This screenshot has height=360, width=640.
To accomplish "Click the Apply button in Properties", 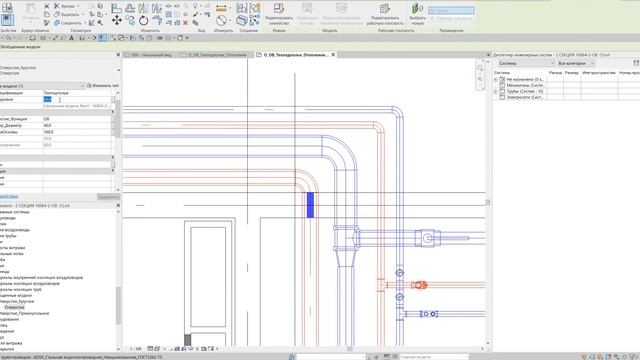I will pyautogui.click(x=108, y=197).
